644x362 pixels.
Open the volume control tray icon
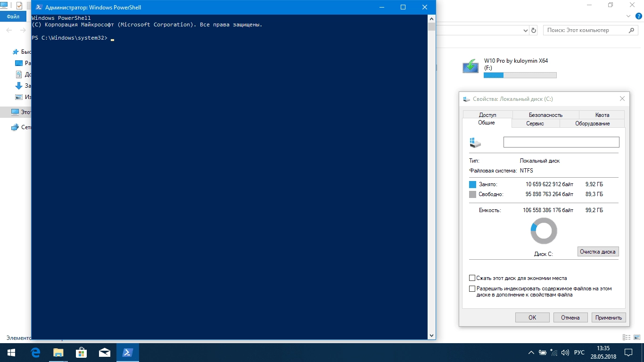(565, 353)
